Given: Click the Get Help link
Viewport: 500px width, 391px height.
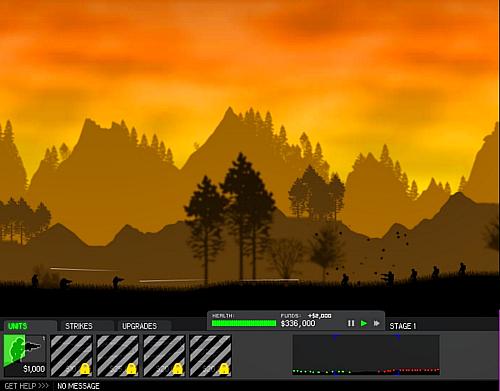Looking at the screenshot, I should pos(27,386).
